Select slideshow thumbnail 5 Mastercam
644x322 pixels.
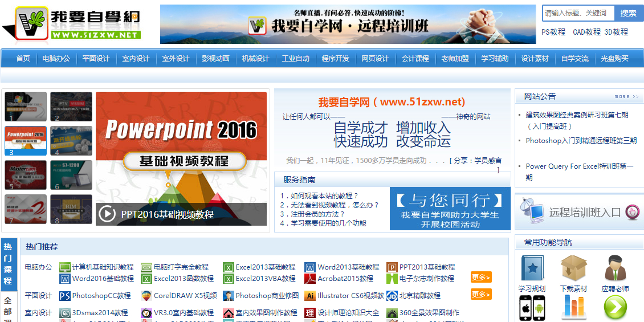(x=26, y=175)
